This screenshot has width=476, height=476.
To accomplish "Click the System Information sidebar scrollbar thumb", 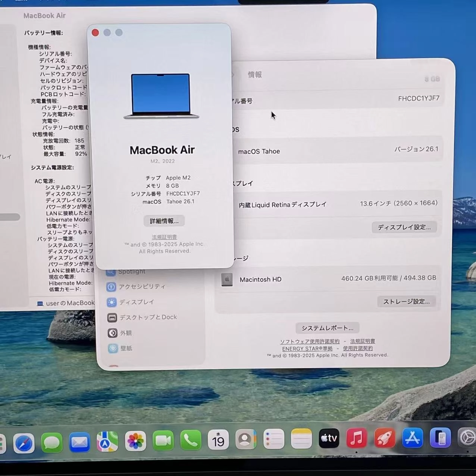I will coord(10,217).
